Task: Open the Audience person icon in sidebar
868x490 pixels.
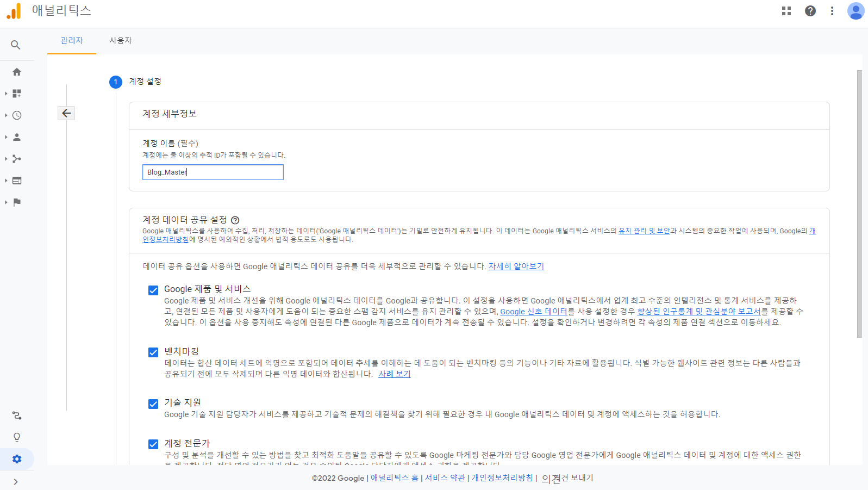Action: 17,137
